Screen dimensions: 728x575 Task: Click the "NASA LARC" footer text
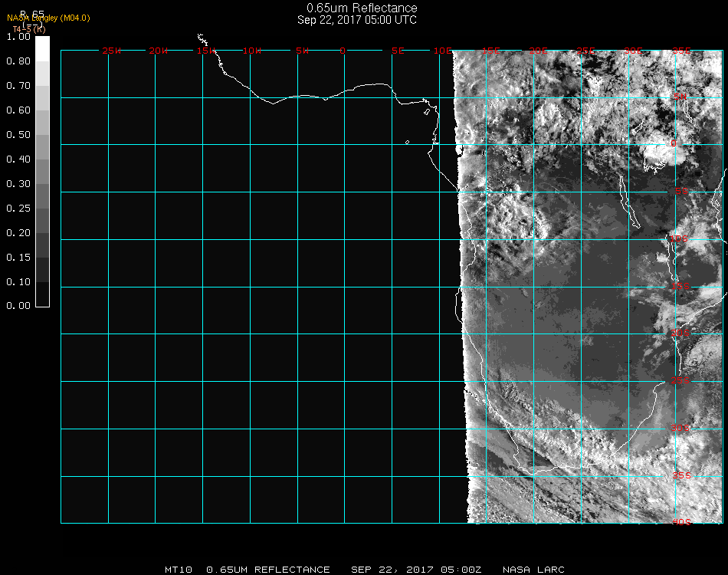(x=533, y=570)
